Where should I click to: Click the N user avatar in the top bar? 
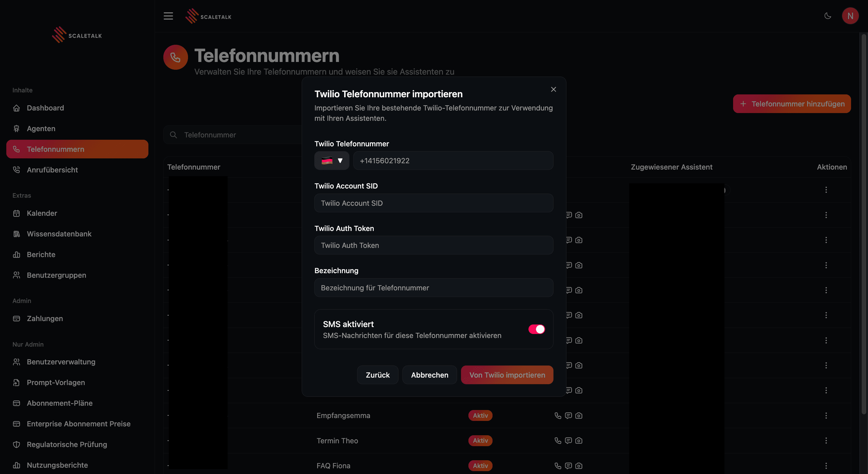tap(850, 16)
